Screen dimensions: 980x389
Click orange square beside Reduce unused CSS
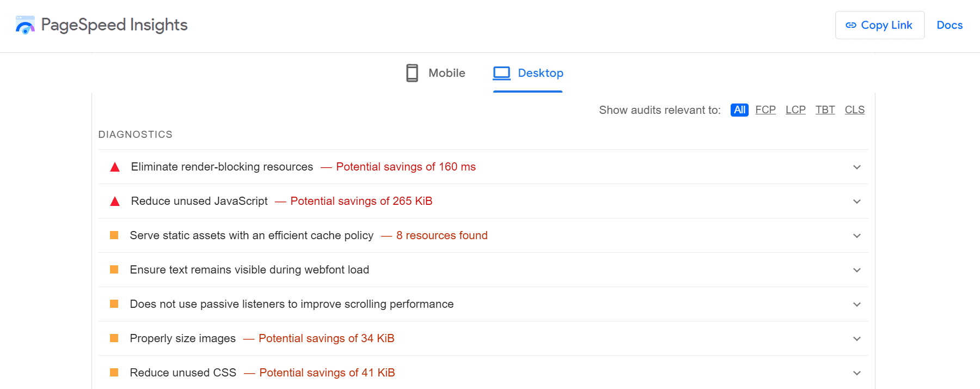click(x=114, y=373)
